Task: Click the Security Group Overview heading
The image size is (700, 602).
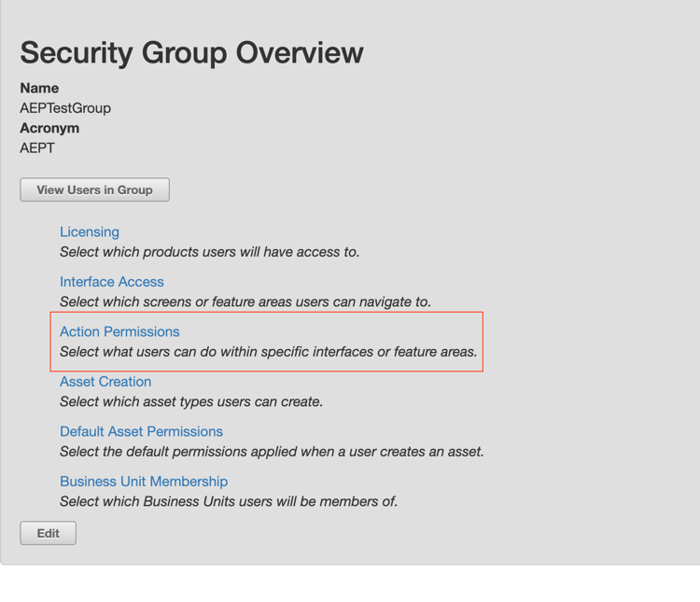Action: (191, 52)
